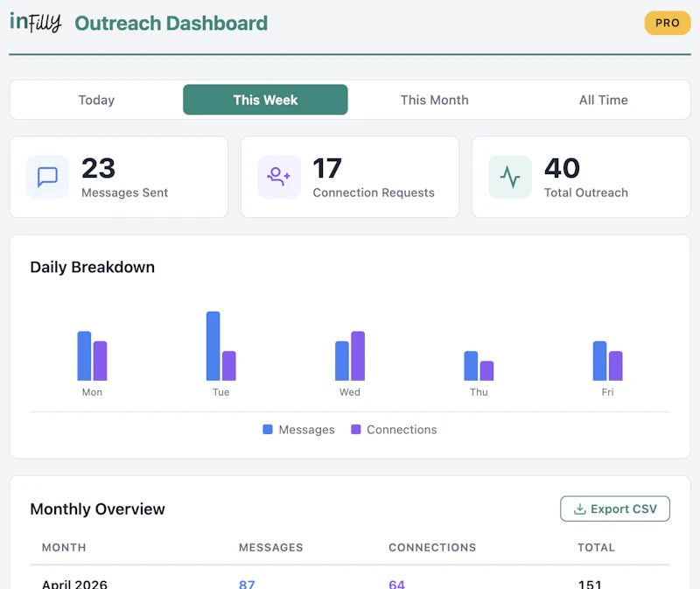The image size is (700, 589).
Task: Click the Tuesday purple connections bar
Action: coord(229,366)
